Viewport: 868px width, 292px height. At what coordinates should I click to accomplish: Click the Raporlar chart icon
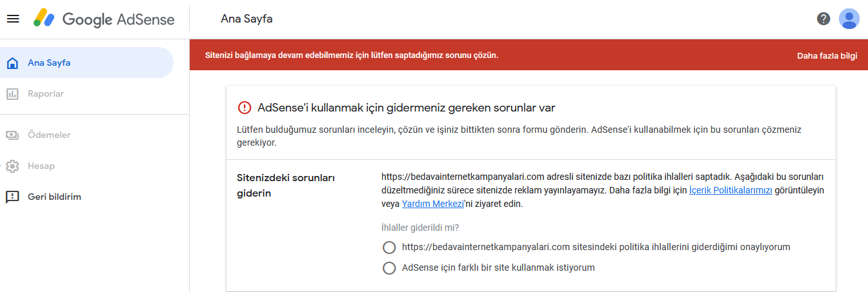[x=12, y=94]
